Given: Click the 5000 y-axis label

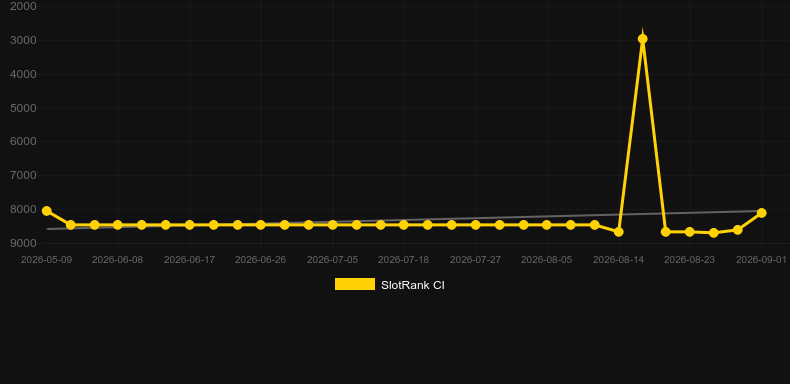Looking at the screenshot, I should 23,108.
